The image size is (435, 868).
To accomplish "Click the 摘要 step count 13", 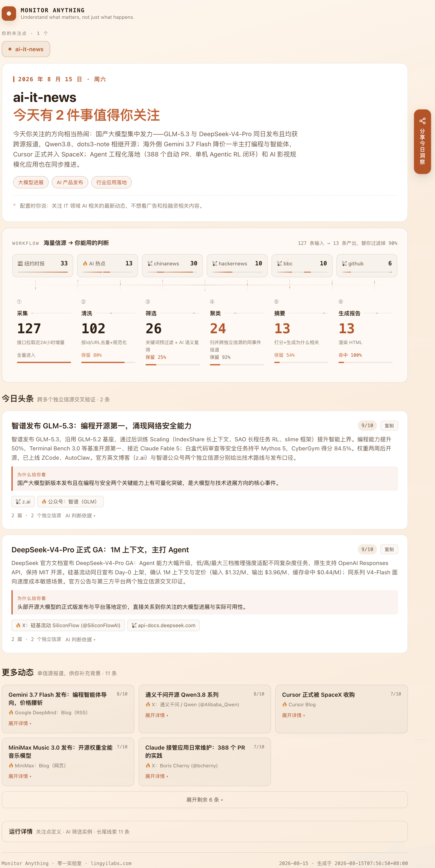I will tap(282, 329).
